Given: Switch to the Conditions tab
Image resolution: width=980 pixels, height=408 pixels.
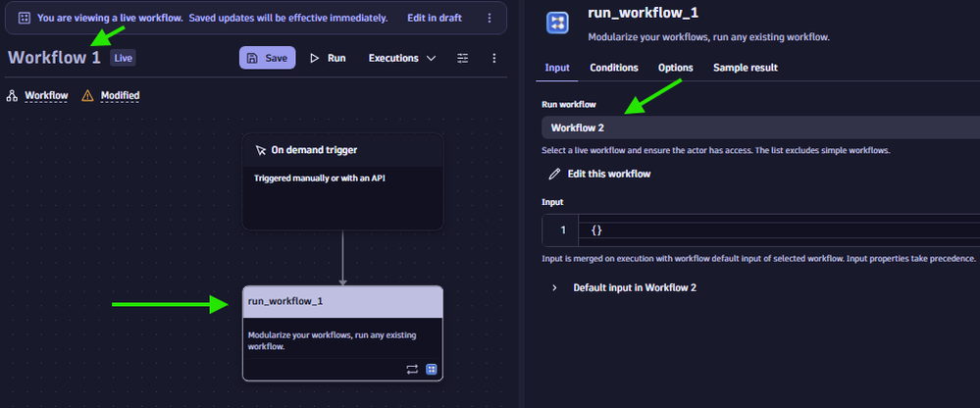Looking at the screenshot, I should click(x=614, y=68).
